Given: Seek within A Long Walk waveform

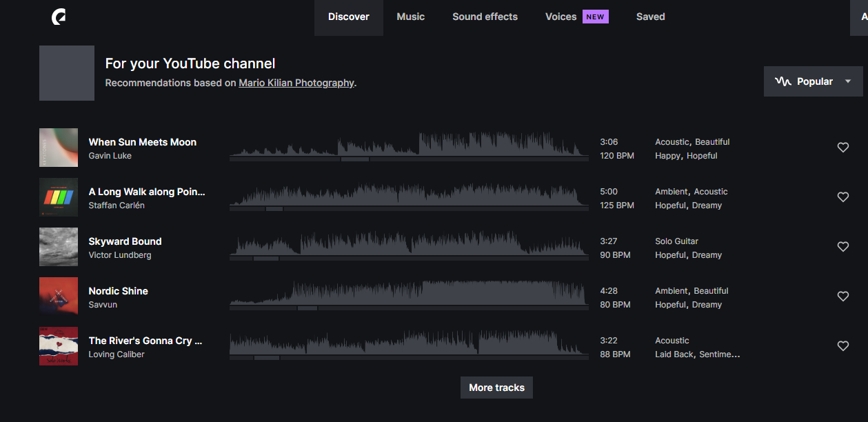Looking at the screenshot, I should pos(409,195).
